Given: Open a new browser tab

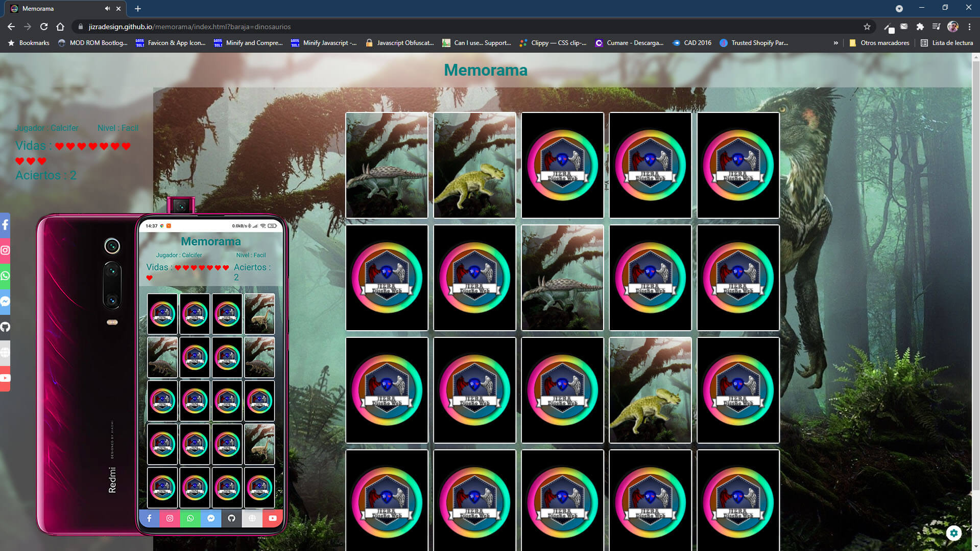Looking at the screenshot, I should pos(138,9).
